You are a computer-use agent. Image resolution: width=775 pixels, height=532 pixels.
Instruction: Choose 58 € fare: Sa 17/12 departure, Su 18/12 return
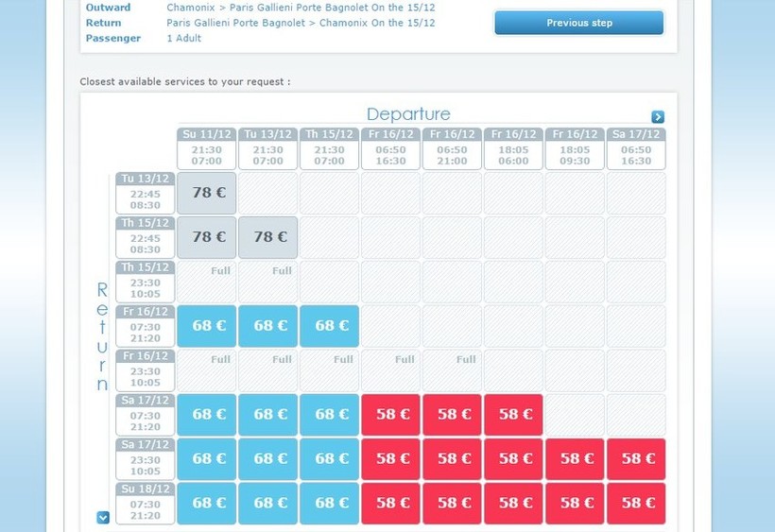[636, 504]
